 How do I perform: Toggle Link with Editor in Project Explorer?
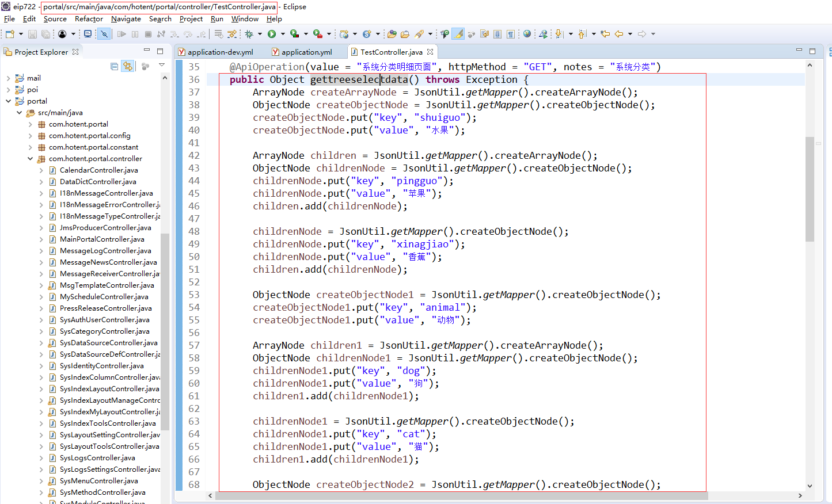(x=128, y=67)
